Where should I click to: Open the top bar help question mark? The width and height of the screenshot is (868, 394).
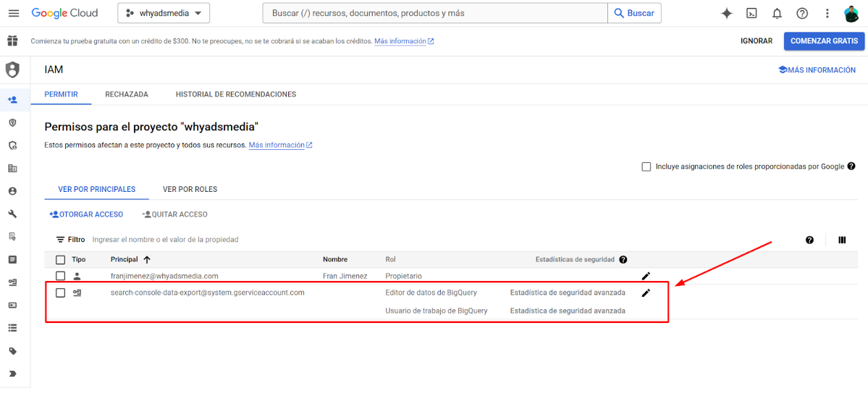(x=802, y=13)
